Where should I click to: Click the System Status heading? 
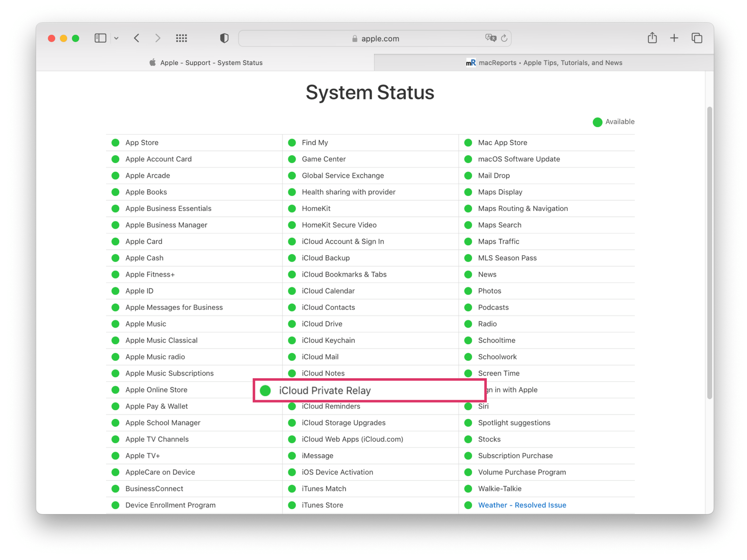(370, 92)
